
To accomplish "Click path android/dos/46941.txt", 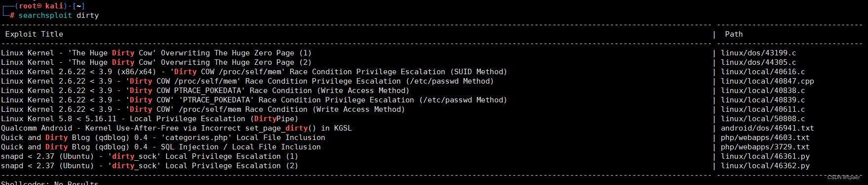I will click(767, 128).
